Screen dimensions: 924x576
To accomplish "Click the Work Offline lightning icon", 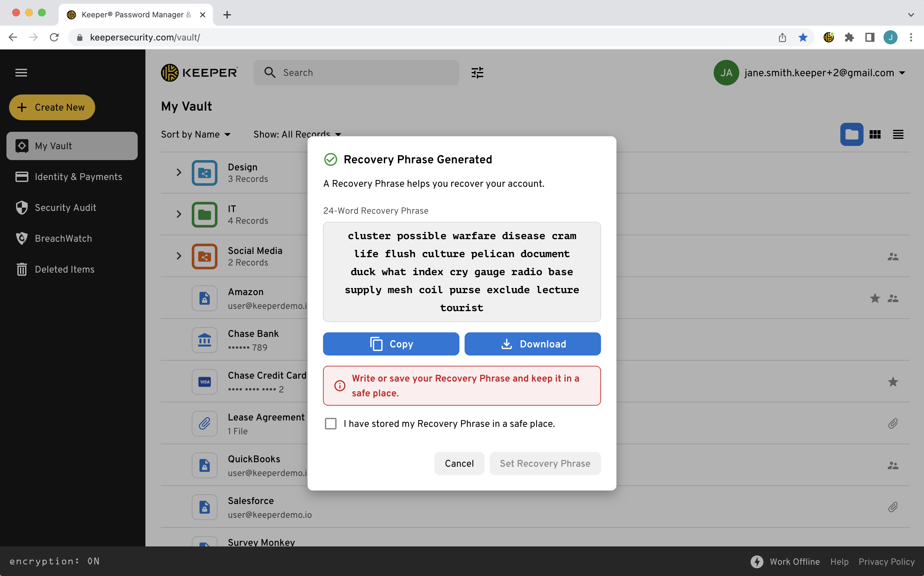I will point(757,562).
